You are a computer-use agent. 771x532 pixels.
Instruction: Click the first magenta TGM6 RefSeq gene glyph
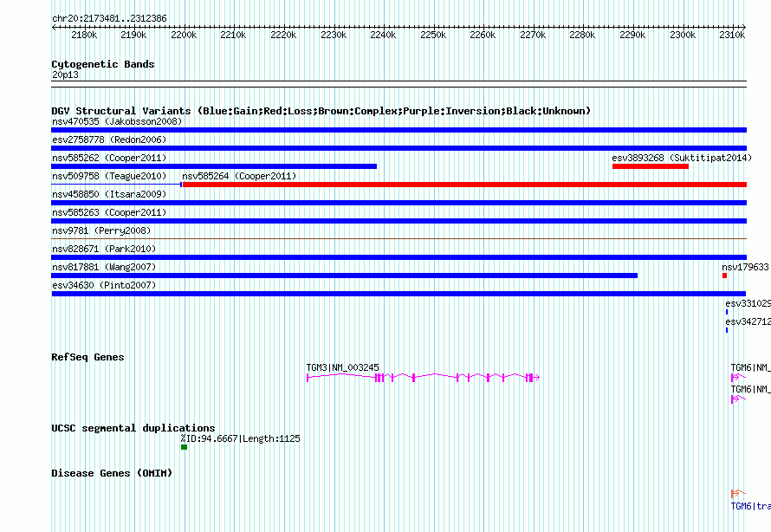click(738, 377)
